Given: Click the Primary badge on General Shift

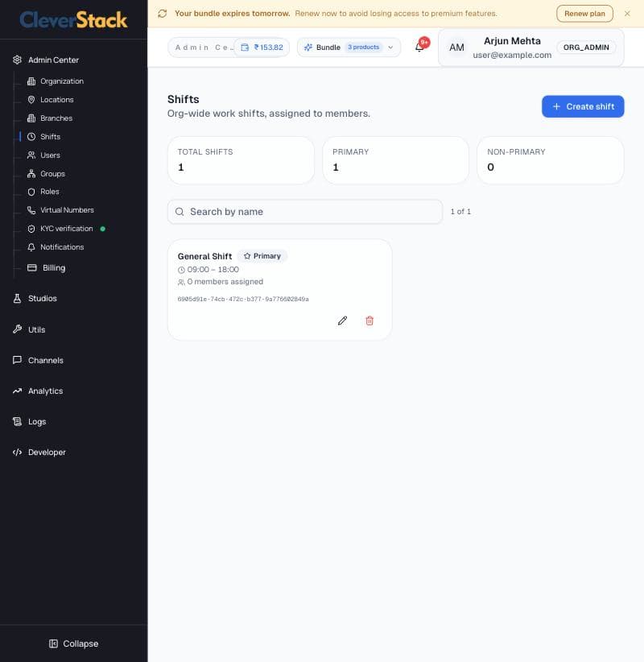Looking at the screenshot, I should [x=262, y=256].
